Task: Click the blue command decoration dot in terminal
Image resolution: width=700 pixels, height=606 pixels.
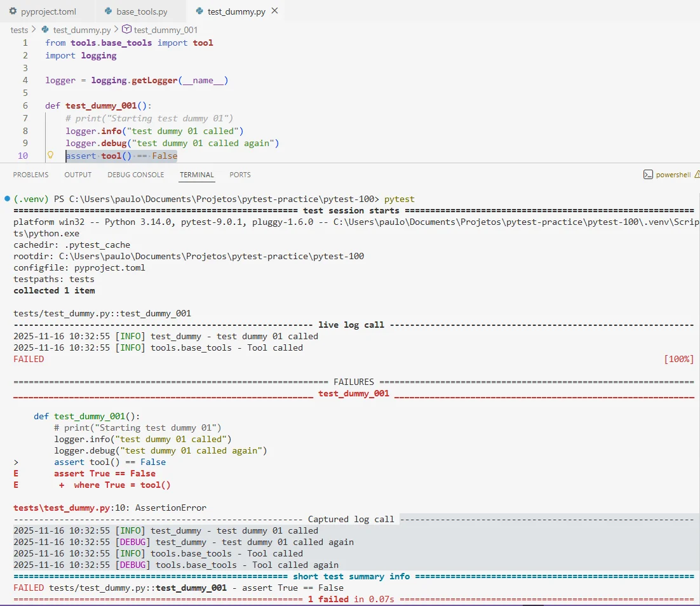Action: [x=7, y=199]
